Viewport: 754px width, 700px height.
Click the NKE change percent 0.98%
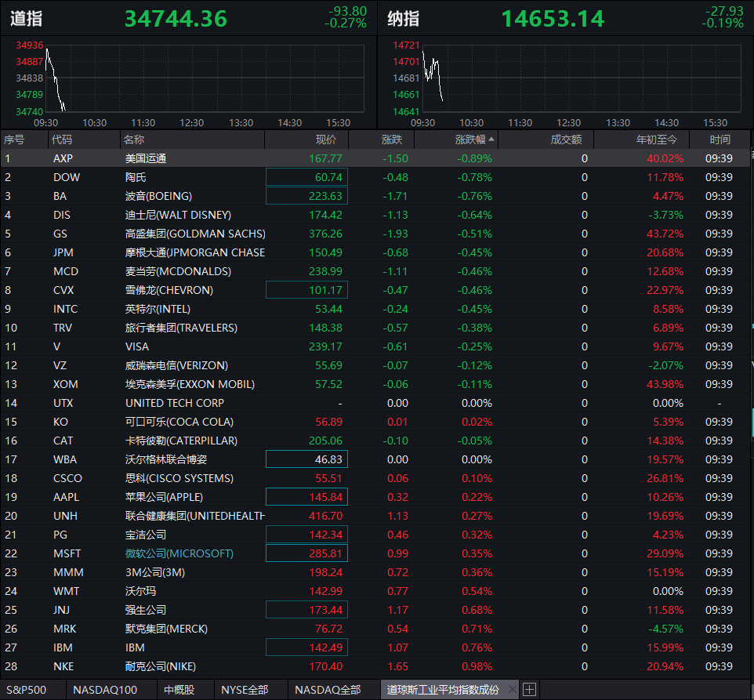coord(477,666)
